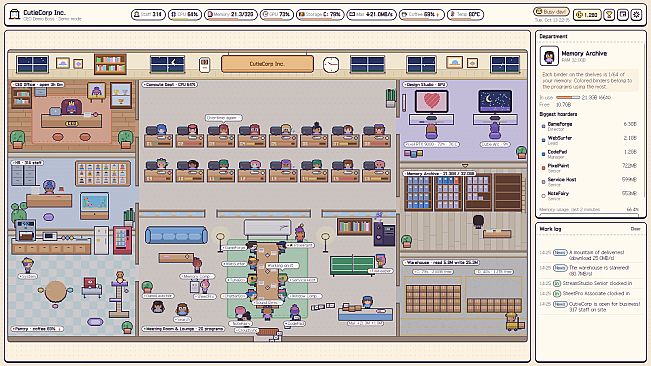Screen dimensions: 651x366
Task: Click the Memory Archive department avatar icon
Action: 549,56
